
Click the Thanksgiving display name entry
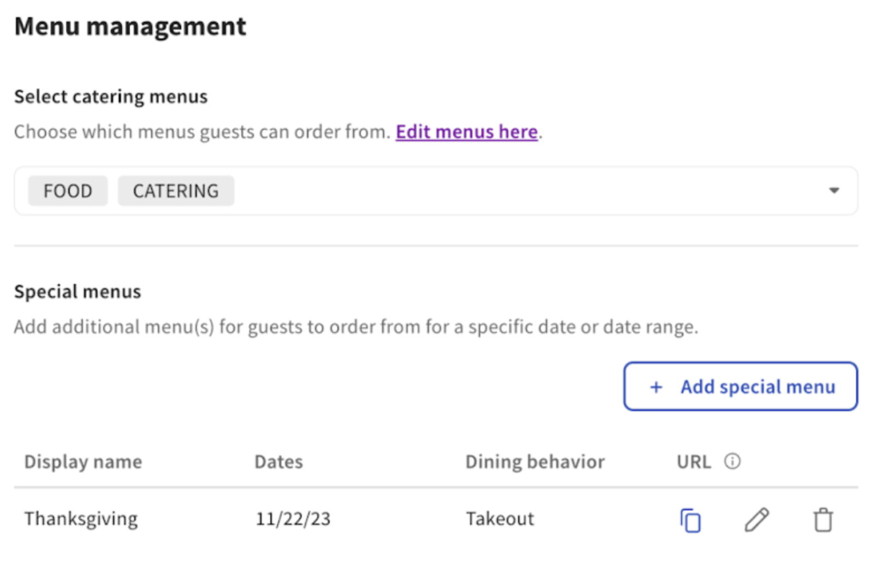point(81,518)
